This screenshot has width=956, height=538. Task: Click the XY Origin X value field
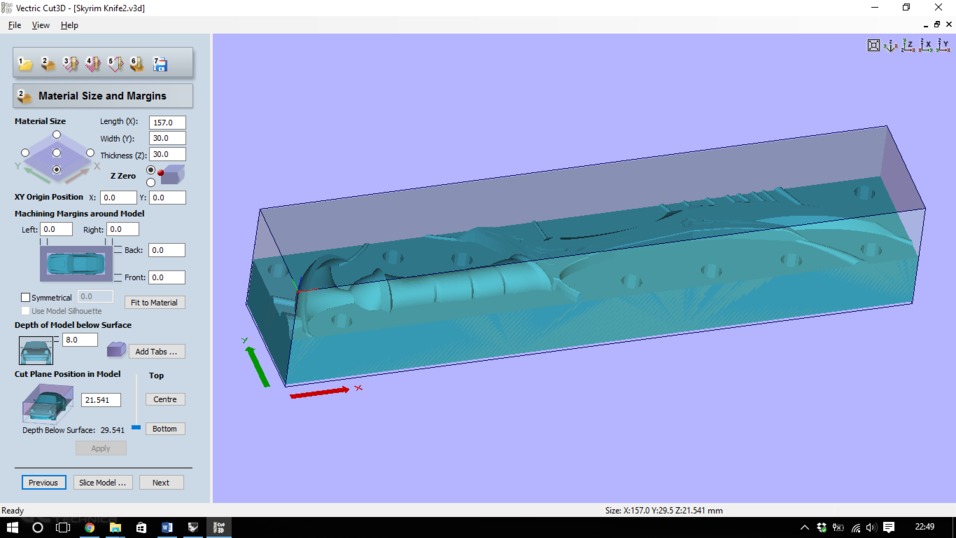118,197
